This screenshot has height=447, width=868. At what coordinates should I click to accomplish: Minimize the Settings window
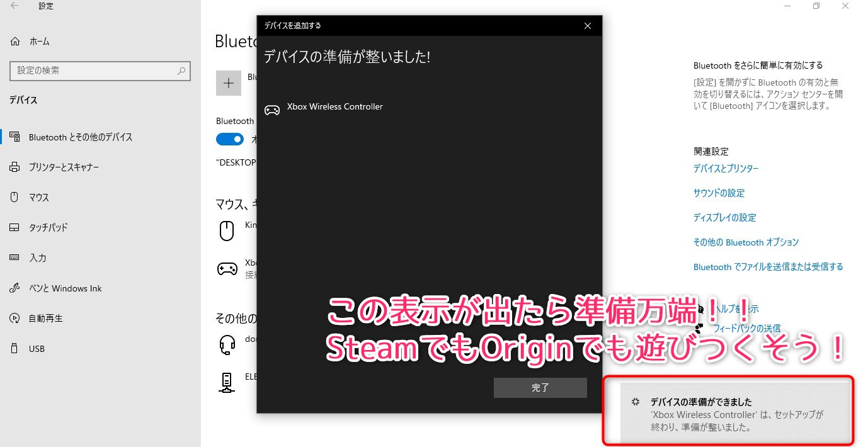(787, 6)
